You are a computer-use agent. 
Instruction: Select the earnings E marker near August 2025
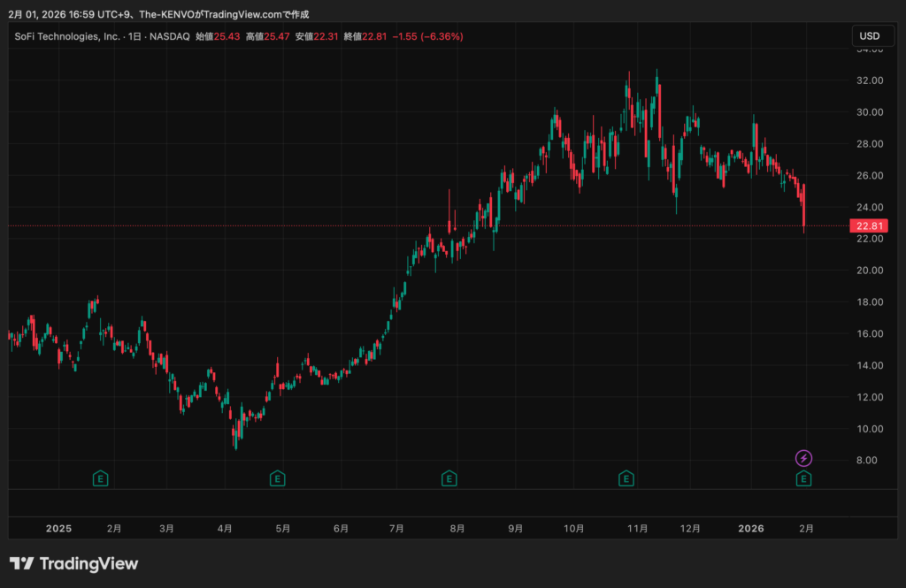(449, 479)
